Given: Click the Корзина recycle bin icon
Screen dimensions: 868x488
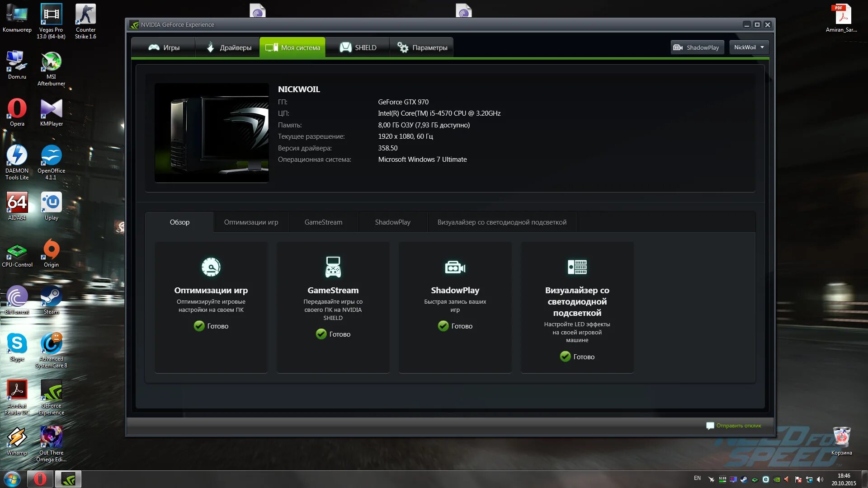Looking at the screenshot, I should 841,441.
